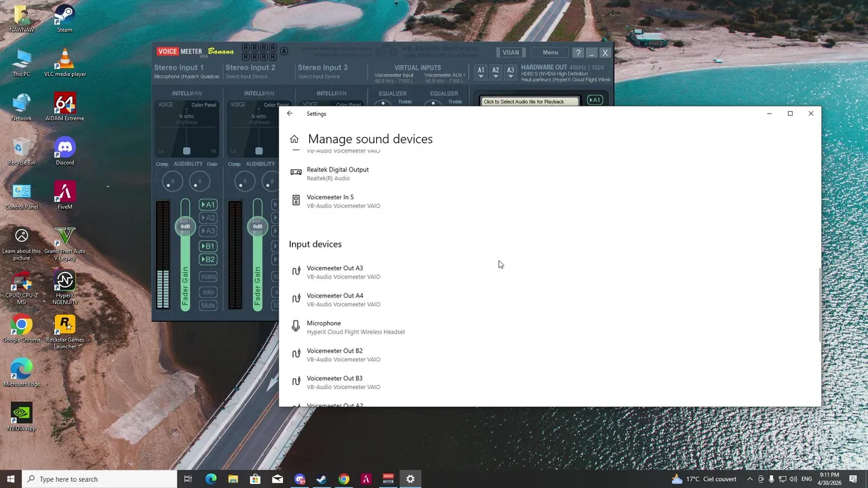The height and width of the screenshot is (488, 868).
Task: Open A1 hardware out device dropdown
Action: coord(481,72)
